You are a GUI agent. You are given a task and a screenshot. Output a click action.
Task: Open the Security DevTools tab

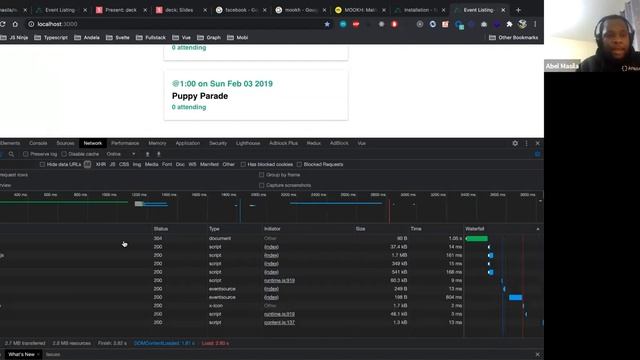(x=218, y=143)
